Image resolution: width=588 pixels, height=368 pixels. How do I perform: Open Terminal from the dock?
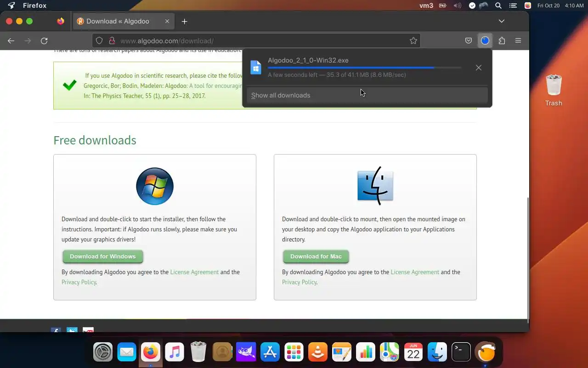(x=461, y=353)
